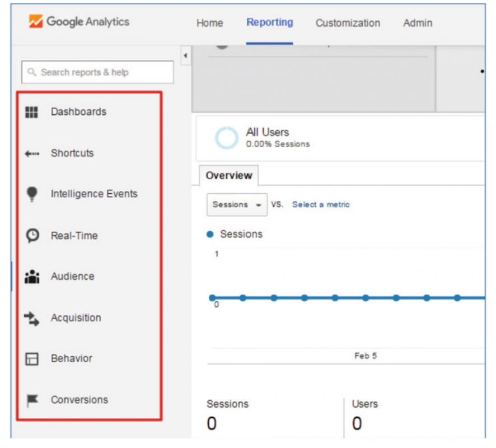Click the Google Analytics title text
496x448 pixels.
pyautogui.click(x=88, y=21)
